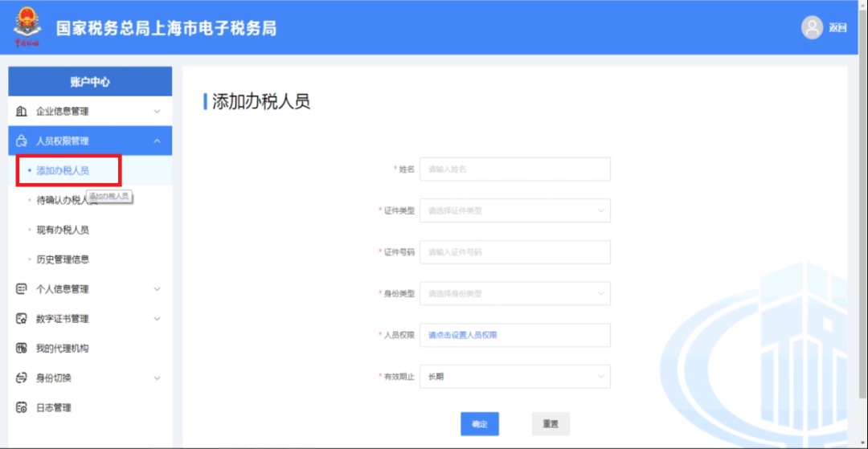The width and height of the screenshot is (868, 449).
Task: Expand the 企业信息管理 chevron
Action: (158, 112)
